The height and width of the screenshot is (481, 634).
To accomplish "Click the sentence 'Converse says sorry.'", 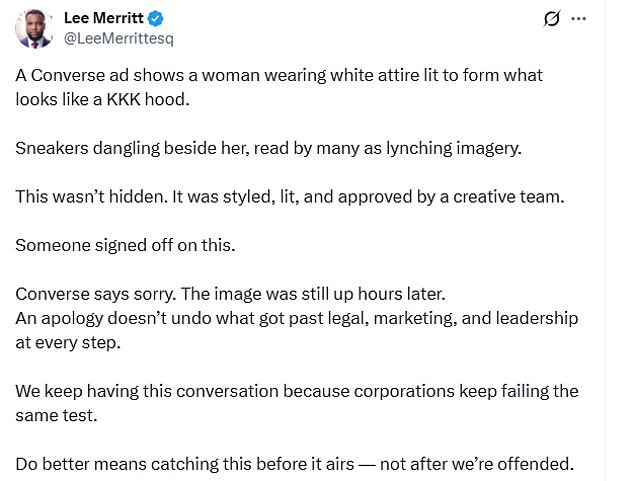I will (96, 294).
